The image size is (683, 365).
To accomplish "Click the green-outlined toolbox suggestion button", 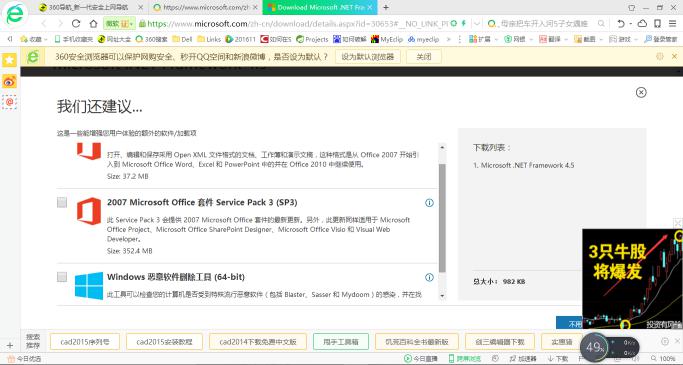I will 341,342.
